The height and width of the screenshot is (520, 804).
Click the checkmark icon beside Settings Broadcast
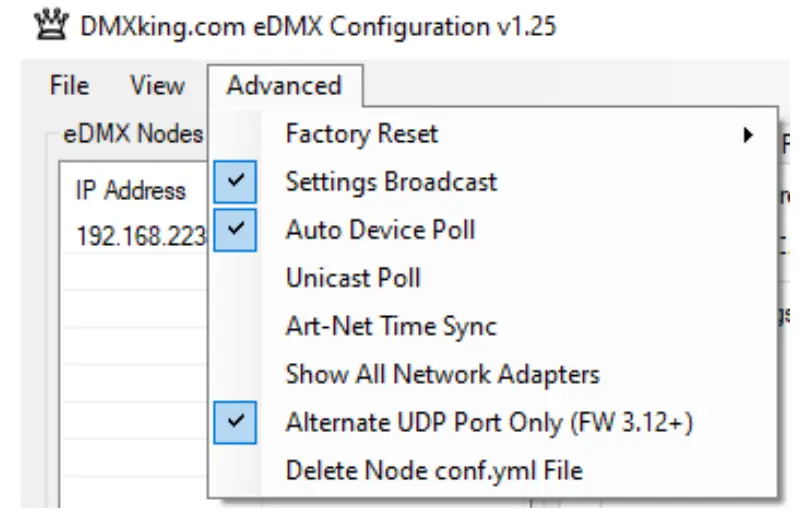point(235,182)
